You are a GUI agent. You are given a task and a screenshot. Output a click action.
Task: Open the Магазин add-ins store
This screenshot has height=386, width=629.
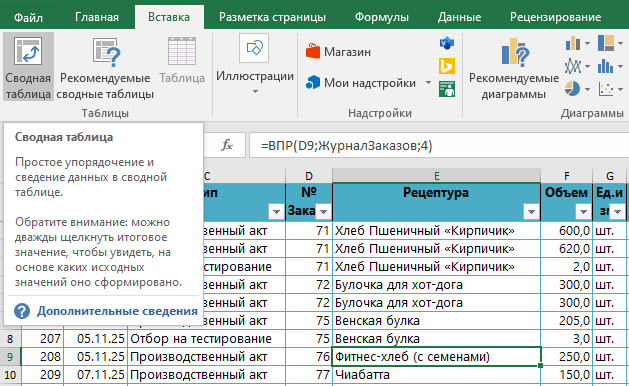pyautogui.click(x=338, y=52)
